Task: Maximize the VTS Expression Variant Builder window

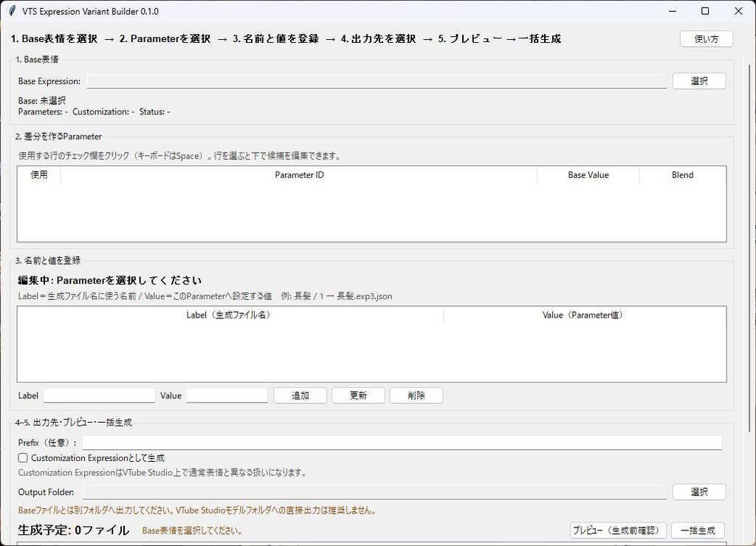Action: 705,11
